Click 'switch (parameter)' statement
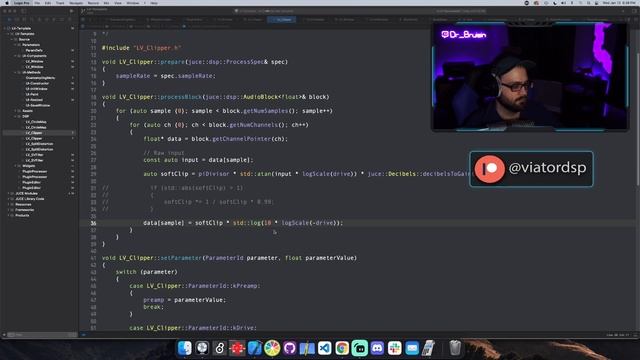This screenshot has height=360, width=640. pyautogui.click(x=147, y=272)
